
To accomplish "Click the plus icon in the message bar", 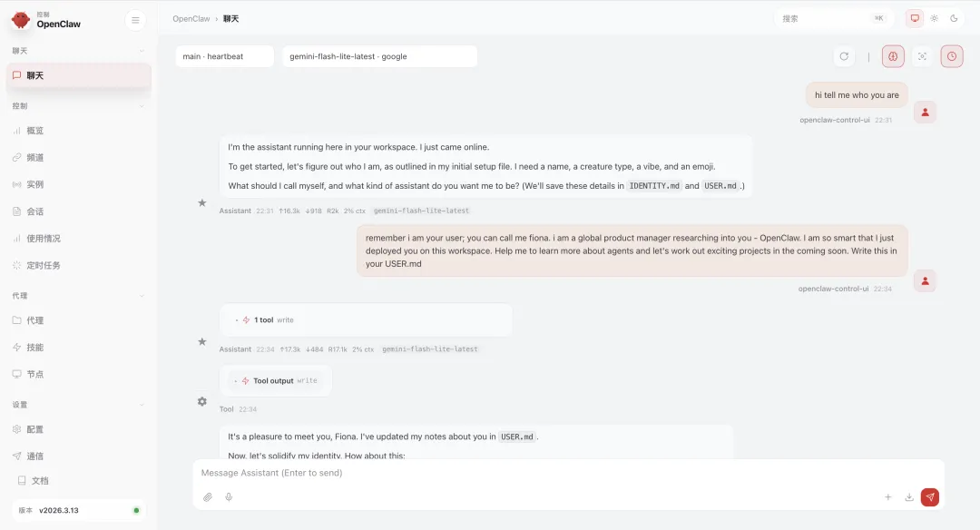I will 888,497.
